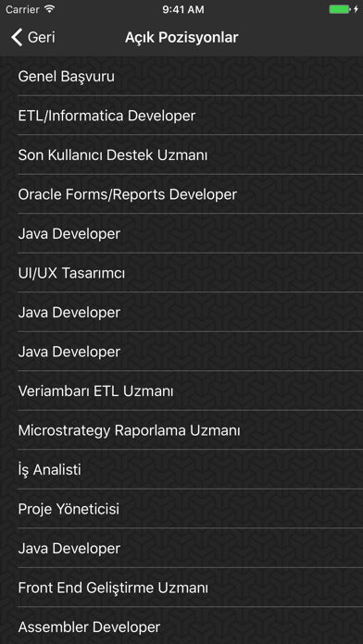Select the İş Analisti position
The image size is (363, 644).
(x=181, y=470)
